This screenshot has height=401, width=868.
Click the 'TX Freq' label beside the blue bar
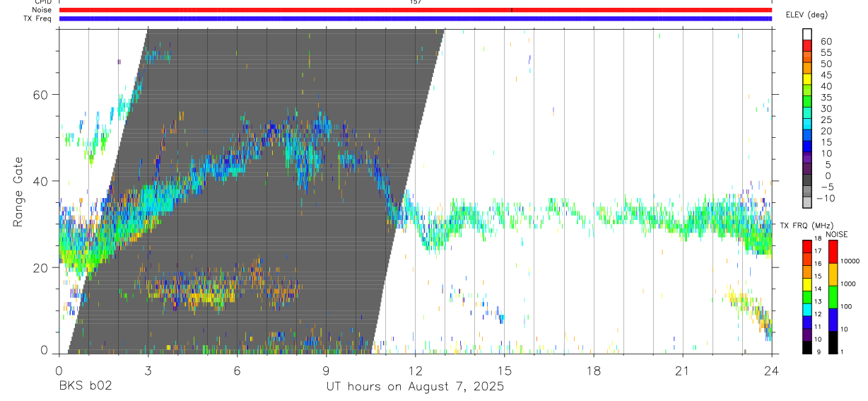(37, 18)
